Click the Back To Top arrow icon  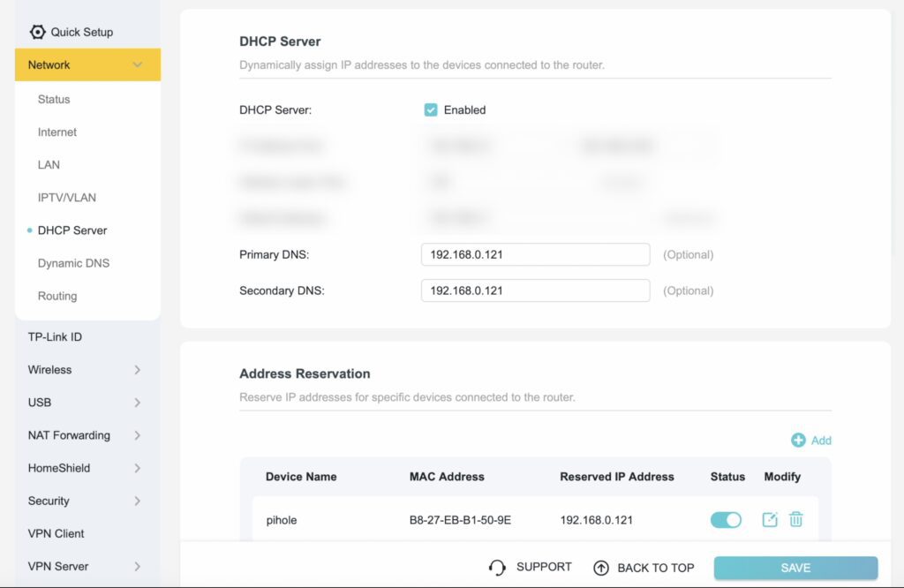(x=601, y=568)
